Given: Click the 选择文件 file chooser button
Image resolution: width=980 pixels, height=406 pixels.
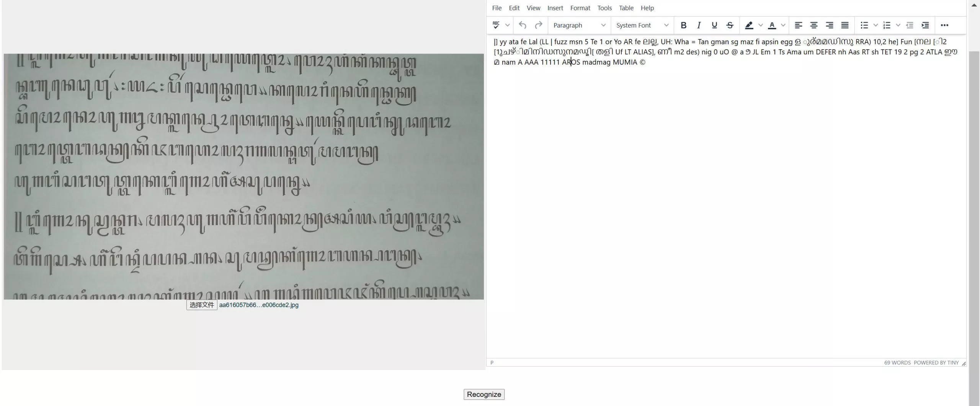Looking at the screenshot, I should tap(202, 305).
